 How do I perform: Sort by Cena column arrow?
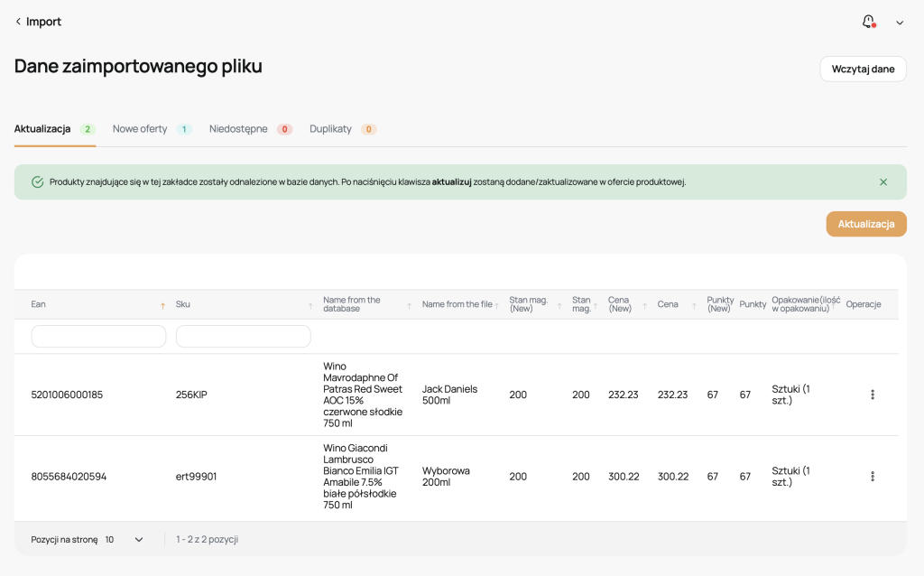click(x=694, y=306)
